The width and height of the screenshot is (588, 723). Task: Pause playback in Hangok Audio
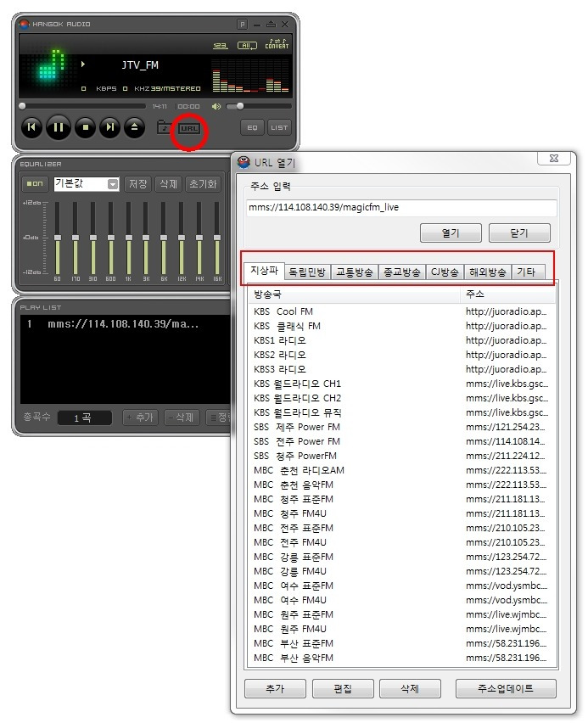[x=58, y=127]
